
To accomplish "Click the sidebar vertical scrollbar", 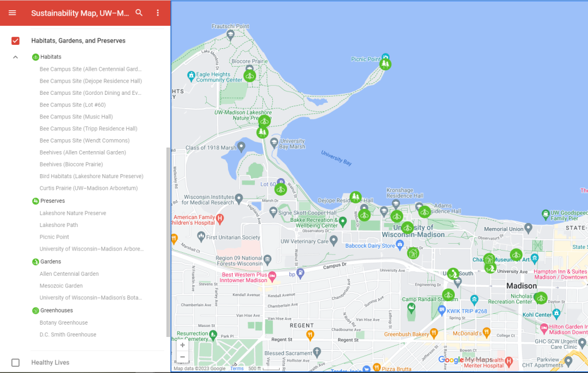I will click(168, 242).
